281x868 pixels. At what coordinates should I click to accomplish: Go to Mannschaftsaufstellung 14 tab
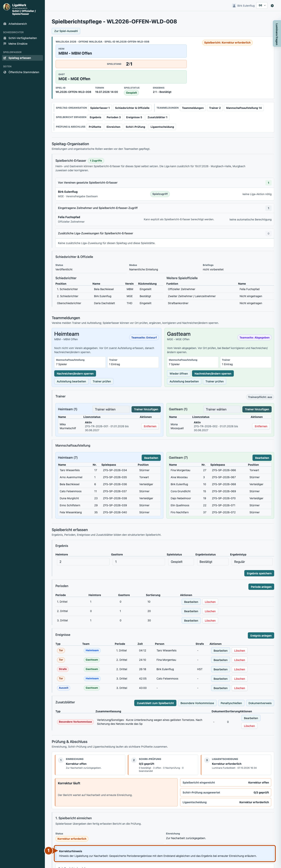pyautogui.click(x=244, y=108)
